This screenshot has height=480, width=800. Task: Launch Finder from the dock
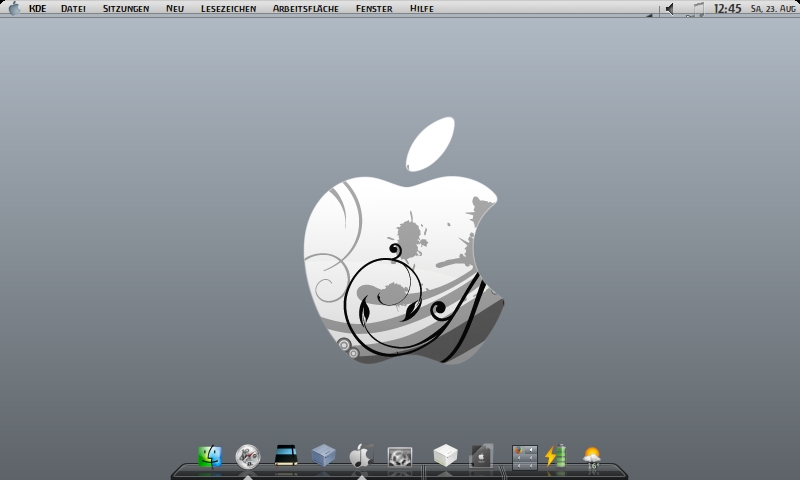click(x=210, y=456)
